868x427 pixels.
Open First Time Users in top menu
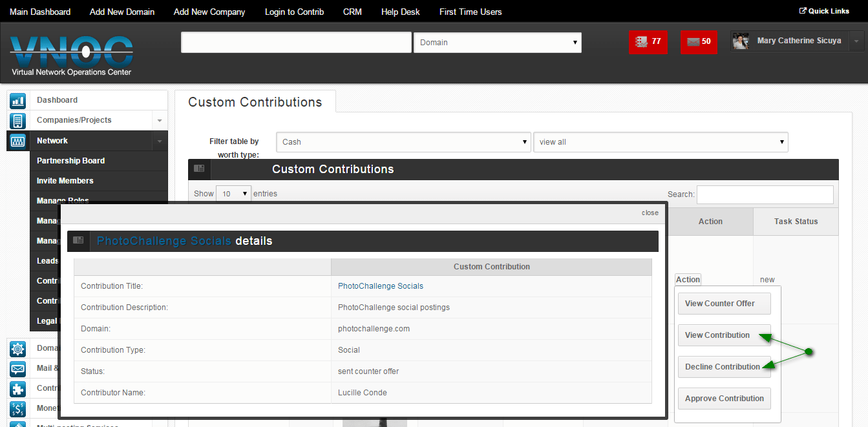pyautogui.click(x=471, y=12)
